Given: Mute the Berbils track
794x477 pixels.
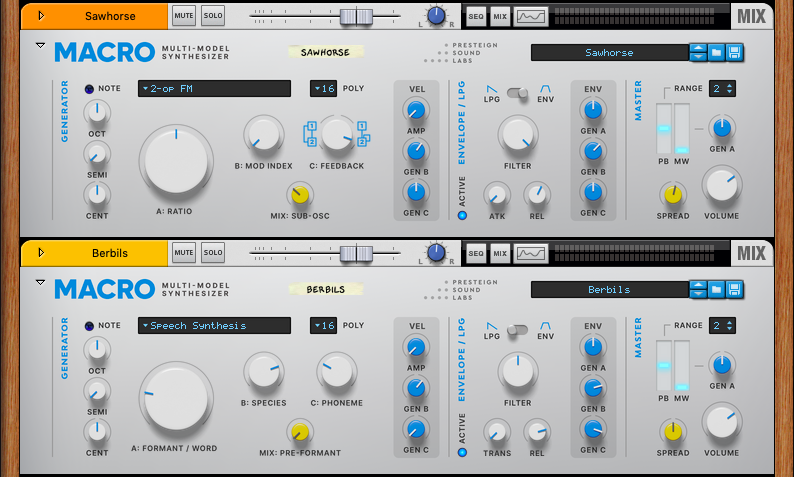Looking at the screenshot, I should 184,253.
